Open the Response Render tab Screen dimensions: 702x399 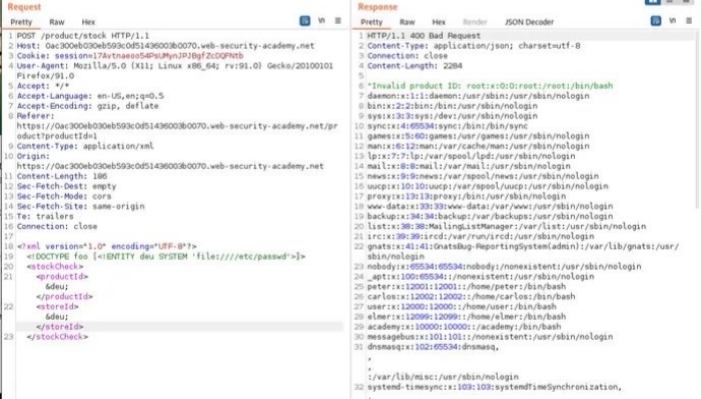[475, 22]
